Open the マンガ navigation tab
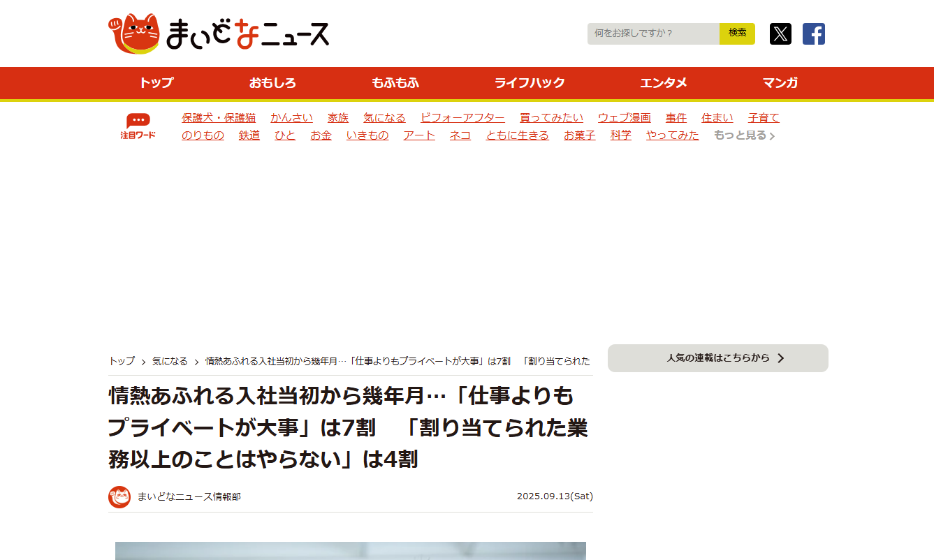Image resolution: width=934 pixels, height=560 pixels. pyautogui.click(x=780, y=83)
